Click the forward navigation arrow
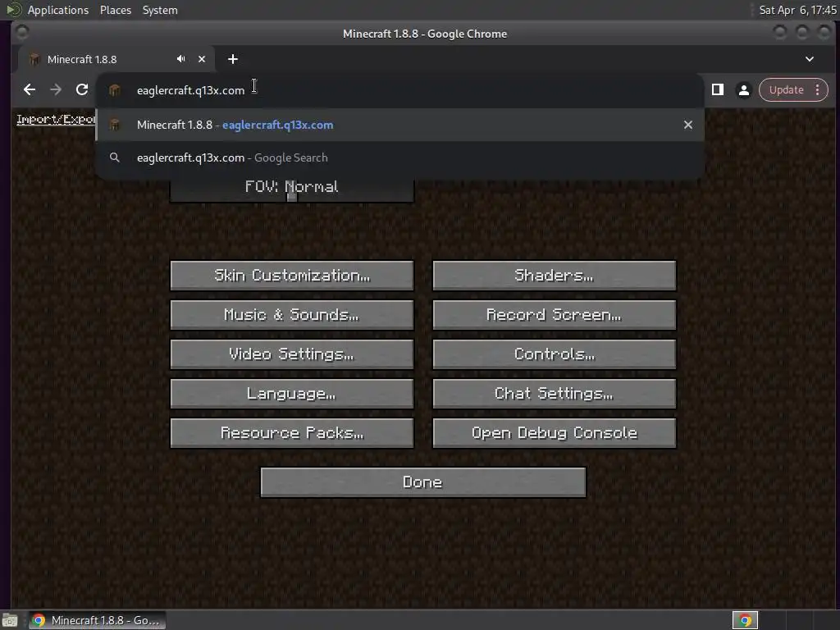Image resolution: width=840 pixels, height=630 pixels. pos(56,89)
